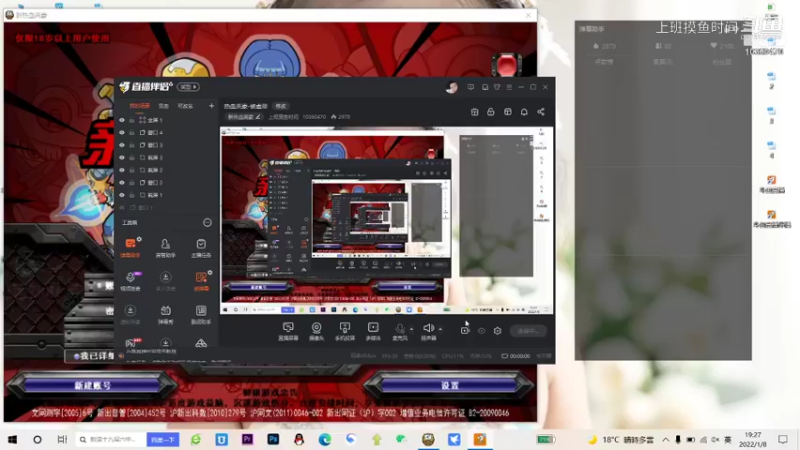
Task: Mute the microphone (麦克风) icon
Action: (400, 331)
